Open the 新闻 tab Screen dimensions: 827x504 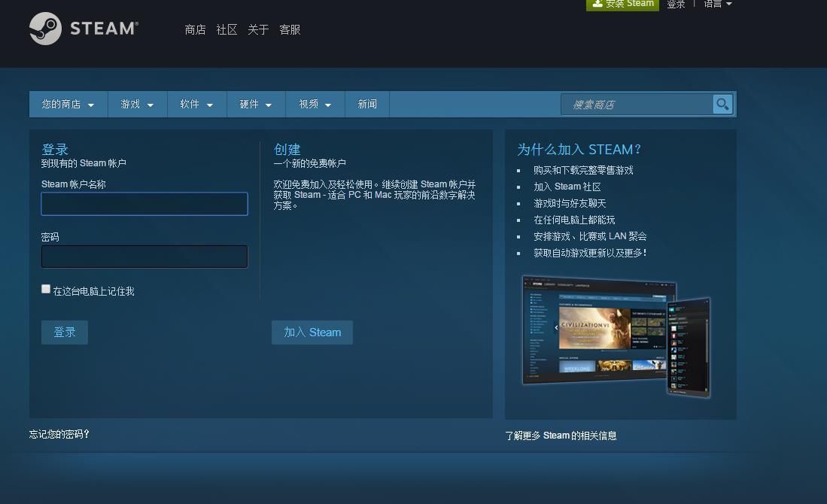pos(367,105)
